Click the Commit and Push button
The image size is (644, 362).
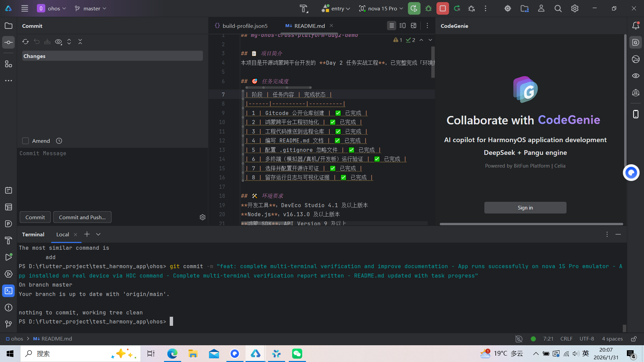click(82, 217)
